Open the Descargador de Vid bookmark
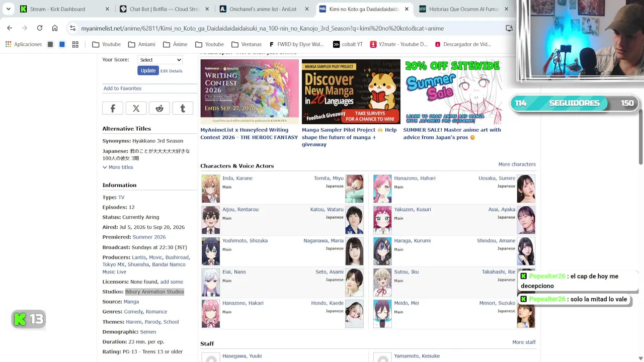The image size is (644, 362). (x=463, y=44)
